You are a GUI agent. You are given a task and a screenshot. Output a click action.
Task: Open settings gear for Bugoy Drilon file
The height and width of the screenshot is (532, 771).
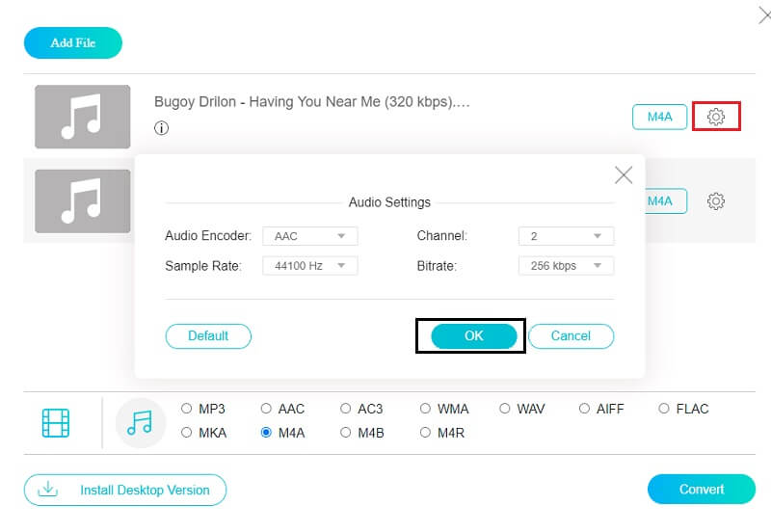(x=715, y=117)
